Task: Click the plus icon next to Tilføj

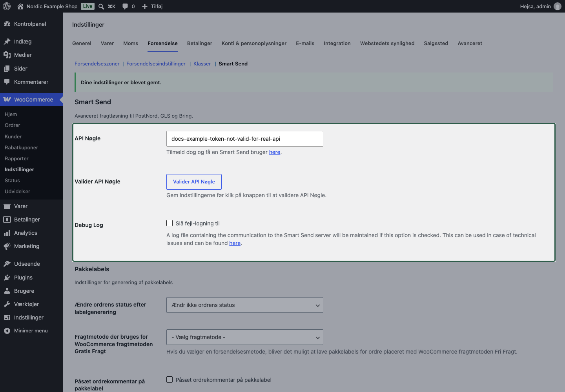Action: pyautogui.click(x=145, y=6)
